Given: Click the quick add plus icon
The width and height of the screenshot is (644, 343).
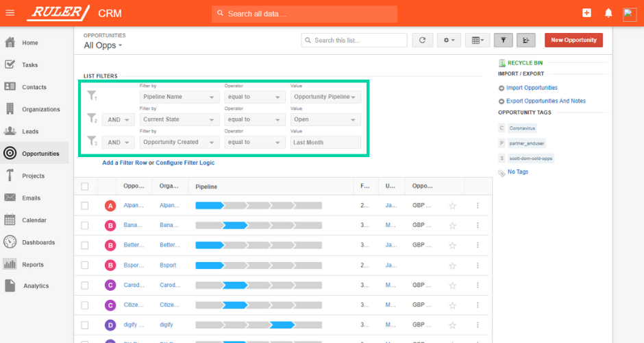Looking at the screenshot, I should (586, 13).
